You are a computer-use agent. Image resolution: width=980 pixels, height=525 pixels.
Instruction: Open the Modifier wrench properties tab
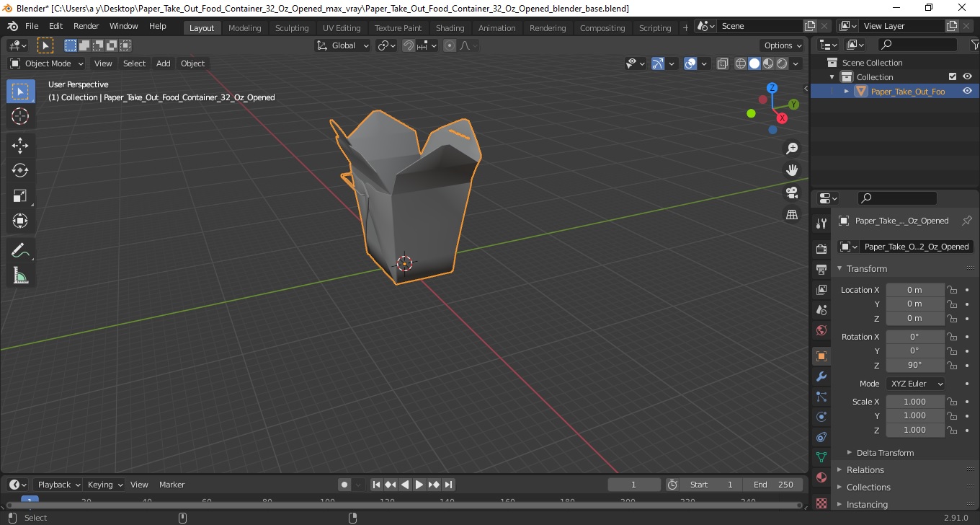(821, 376)
